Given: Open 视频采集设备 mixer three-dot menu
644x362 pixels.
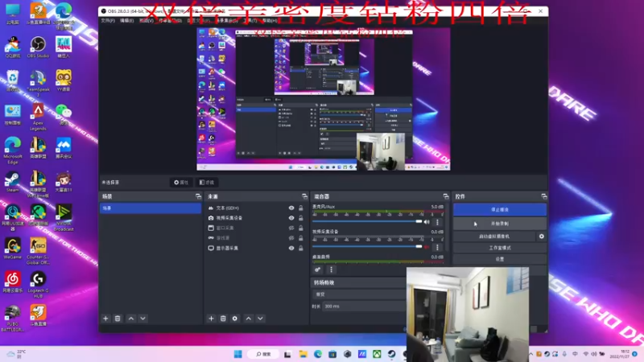Looking at the screenshot, I should click(x=437, y=247).
